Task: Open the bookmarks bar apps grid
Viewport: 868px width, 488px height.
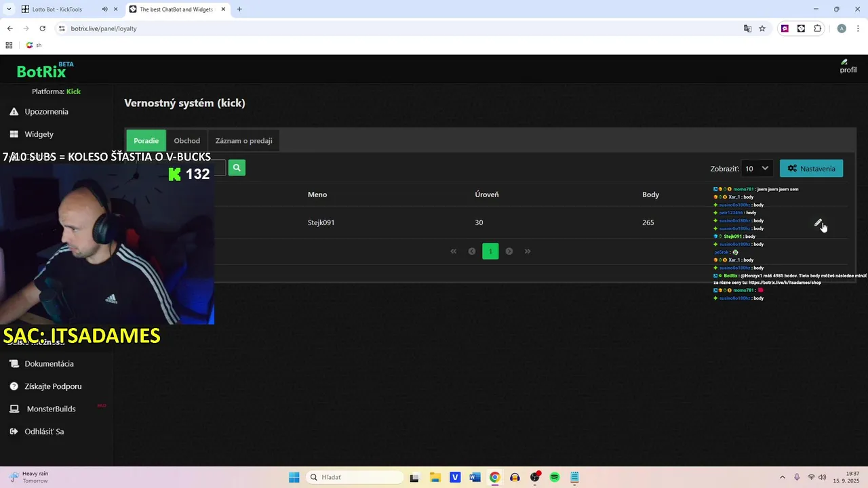Action: 9,45
